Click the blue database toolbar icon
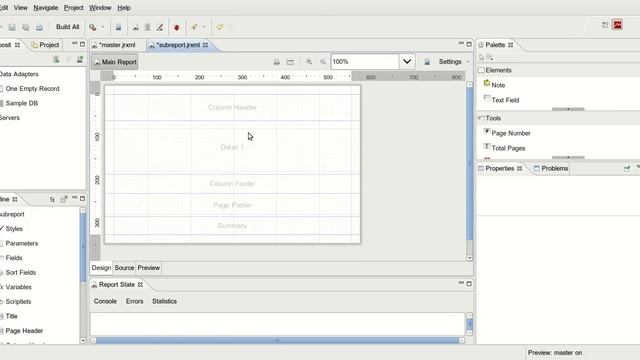This screenshot has width=640, height=360. (118, 27)
